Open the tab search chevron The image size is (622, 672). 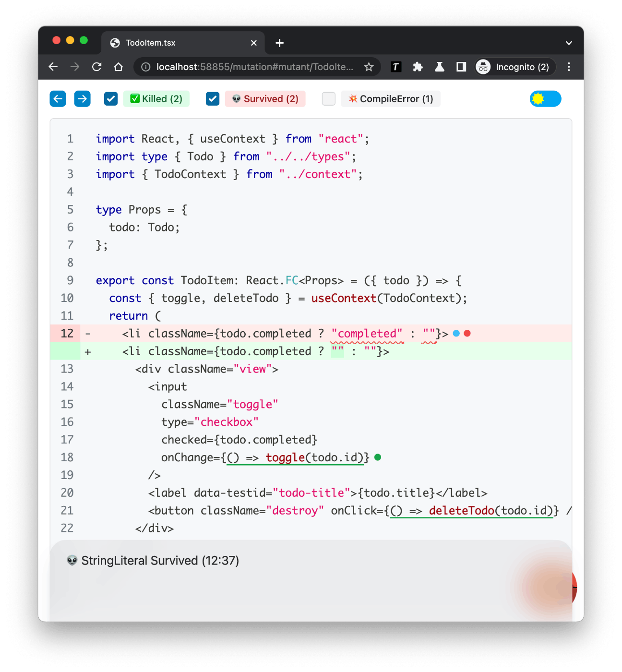569,43
